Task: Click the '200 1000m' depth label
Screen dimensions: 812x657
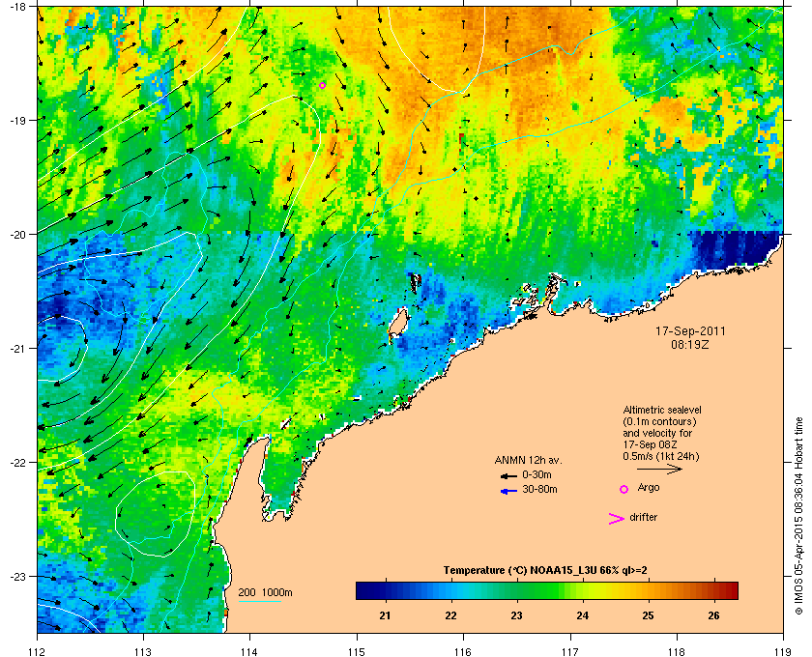Action: 265,592
